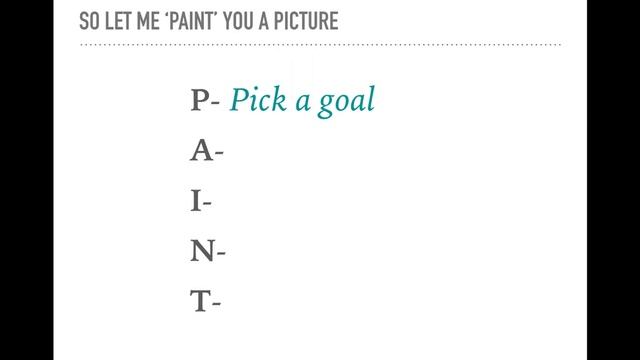Click the word 'PICTURE' in the title

pos(306,21)
